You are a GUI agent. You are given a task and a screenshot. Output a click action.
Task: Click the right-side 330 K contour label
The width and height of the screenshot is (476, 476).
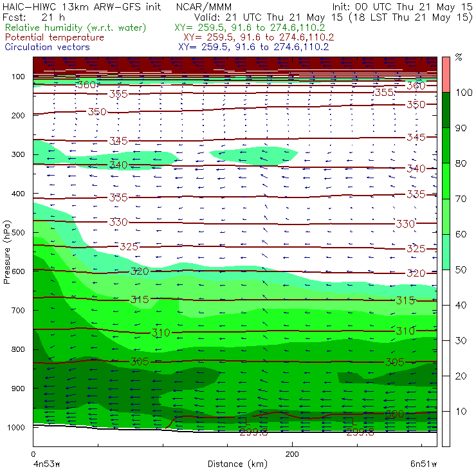click(x=405, y=224)
